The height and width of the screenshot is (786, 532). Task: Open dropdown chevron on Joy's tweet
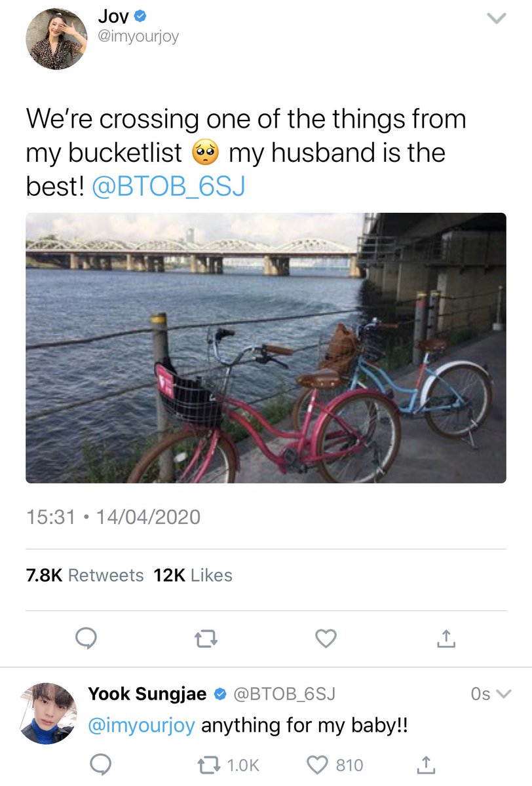tap(498, 19)
